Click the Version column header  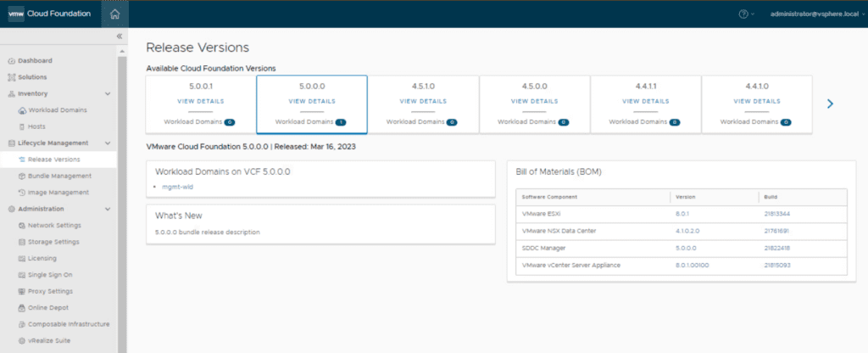click(x=685, y=197)
